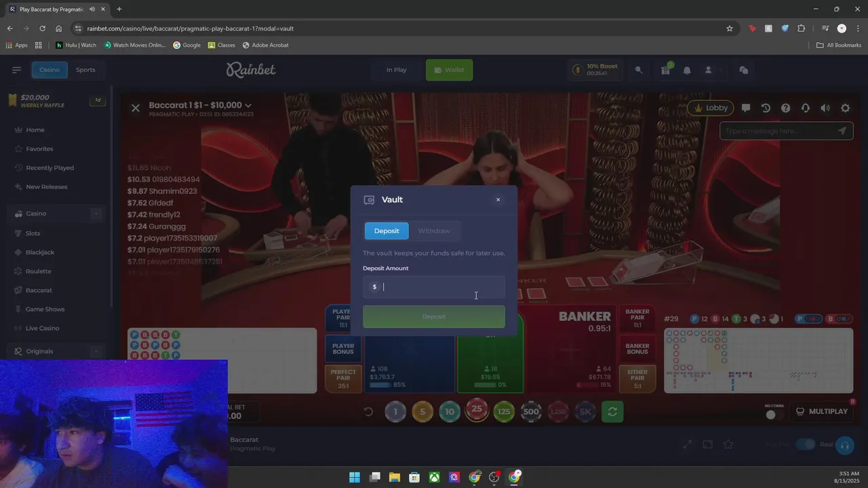
Task: Click the green Deposit submit button
Action: click(434, 317)
